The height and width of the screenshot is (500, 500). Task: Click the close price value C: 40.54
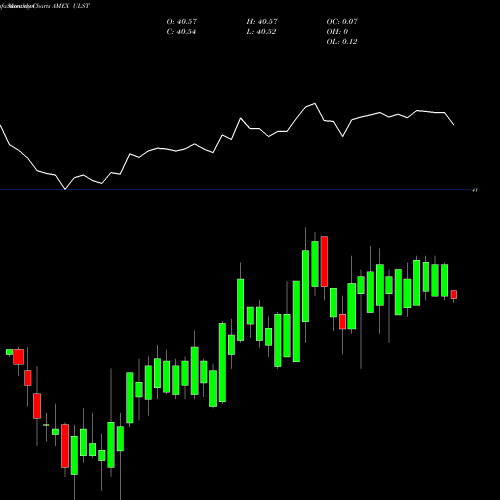tap(181, 32)
